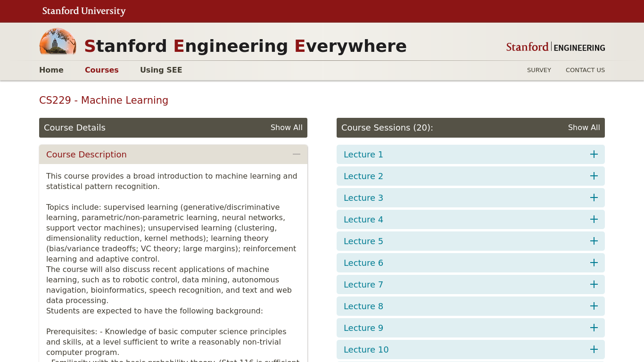
Task: Open the Lecture 4 session row
Action: pyautogui.click(x=471, y=219)
